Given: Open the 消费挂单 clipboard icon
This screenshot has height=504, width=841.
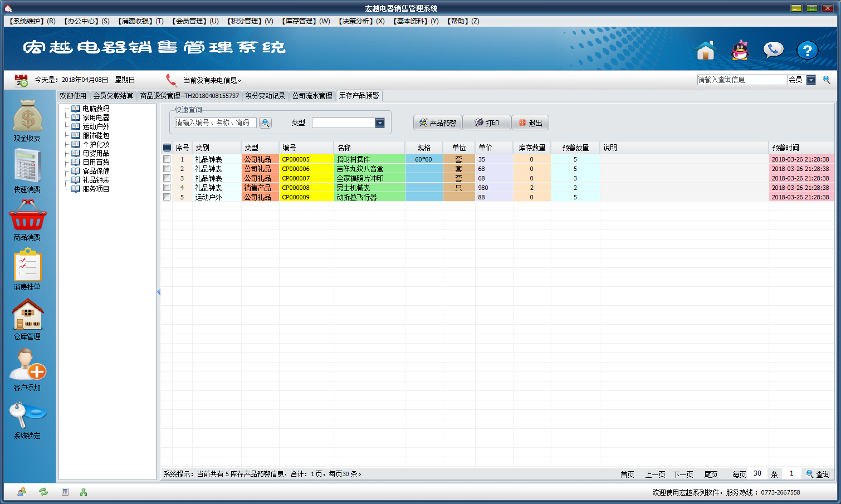Looking at the screenshot, I should coord(27,265).
